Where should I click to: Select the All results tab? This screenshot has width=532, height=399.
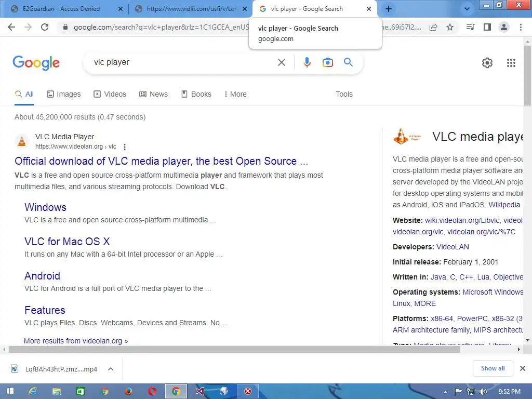tap(24, 95)
